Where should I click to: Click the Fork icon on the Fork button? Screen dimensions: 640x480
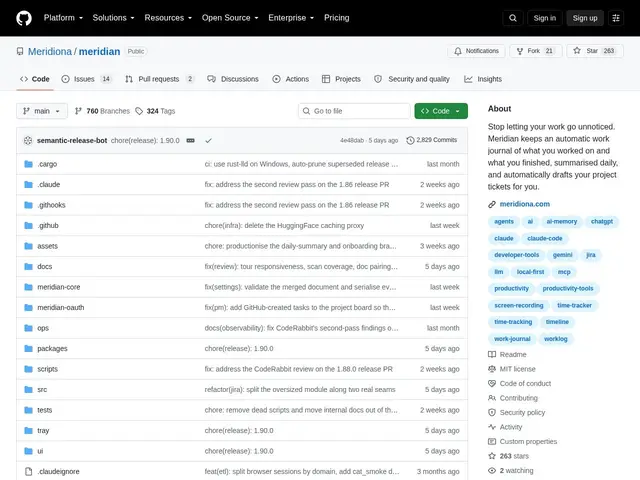click(520, 51)
